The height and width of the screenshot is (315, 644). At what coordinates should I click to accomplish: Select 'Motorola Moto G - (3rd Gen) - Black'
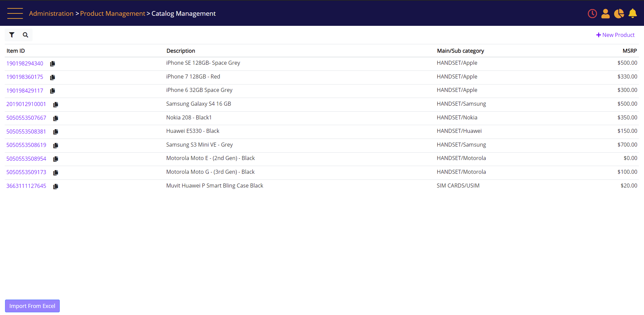[x=210, y=172]
